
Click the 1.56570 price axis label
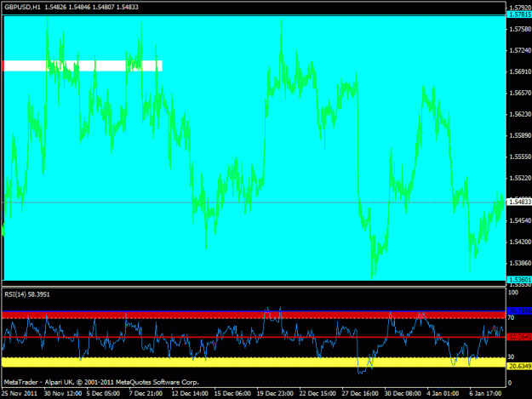pos(520,93)
